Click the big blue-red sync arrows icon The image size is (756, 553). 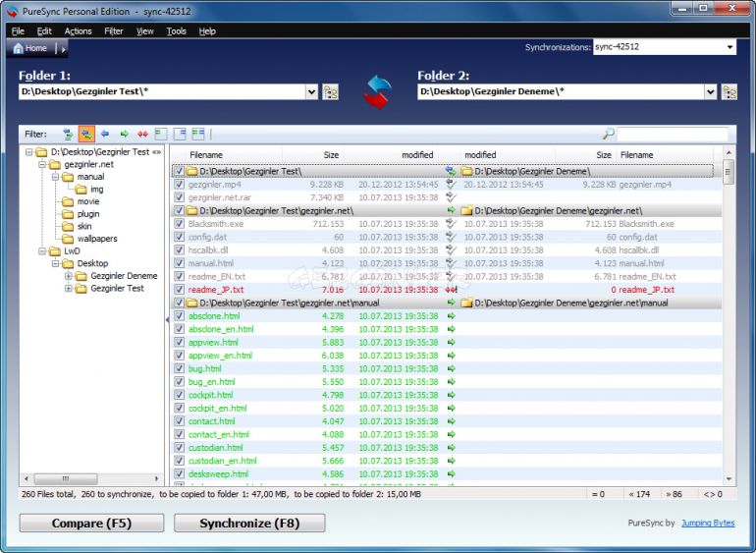click(378, 91)
